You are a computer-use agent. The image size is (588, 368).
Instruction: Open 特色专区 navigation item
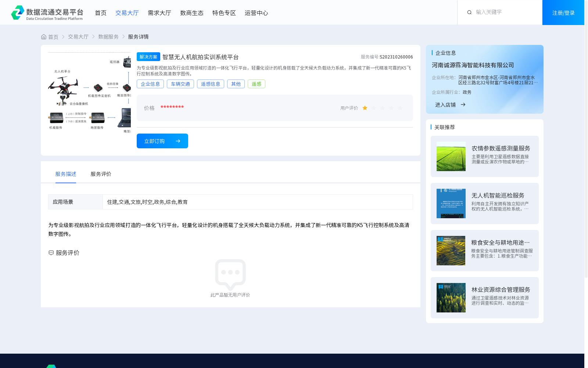(224, 13)
